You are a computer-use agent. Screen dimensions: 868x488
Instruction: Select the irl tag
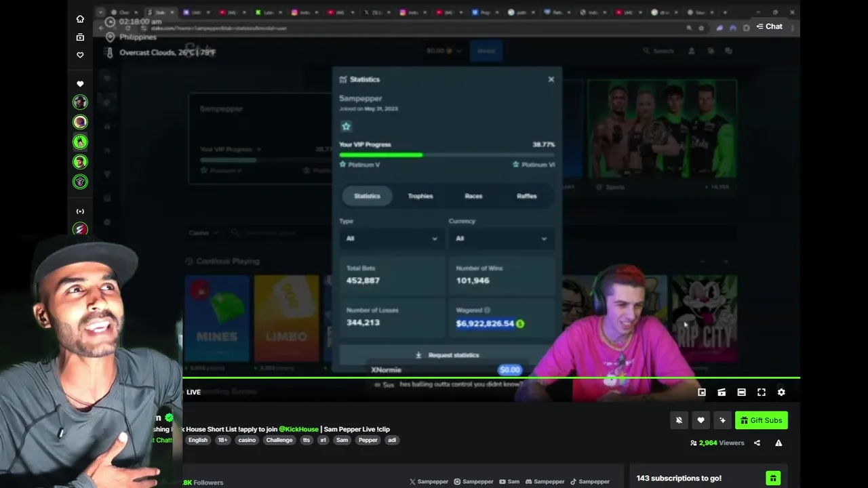pos(323,440)
